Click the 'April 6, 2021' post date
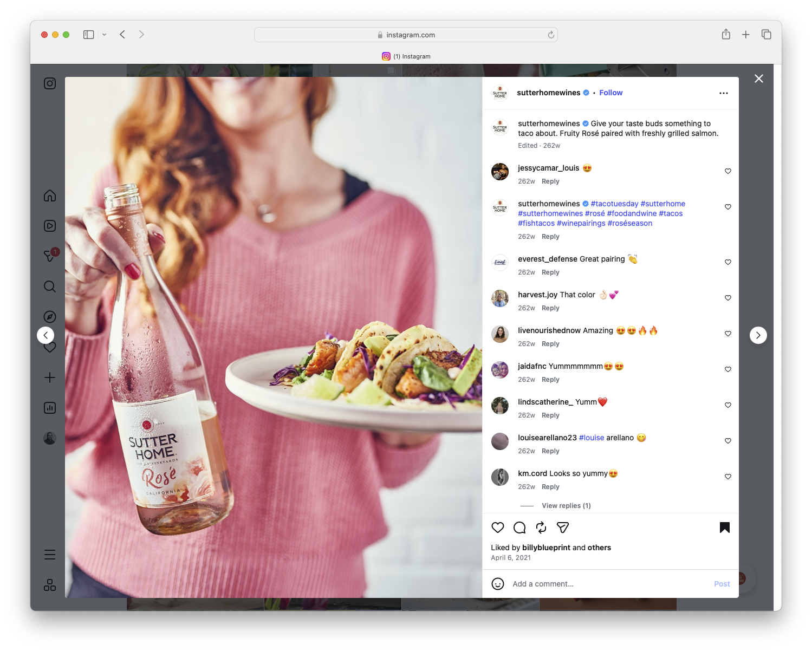This screenshot has width=812, height=651. (x=511, y=558)
